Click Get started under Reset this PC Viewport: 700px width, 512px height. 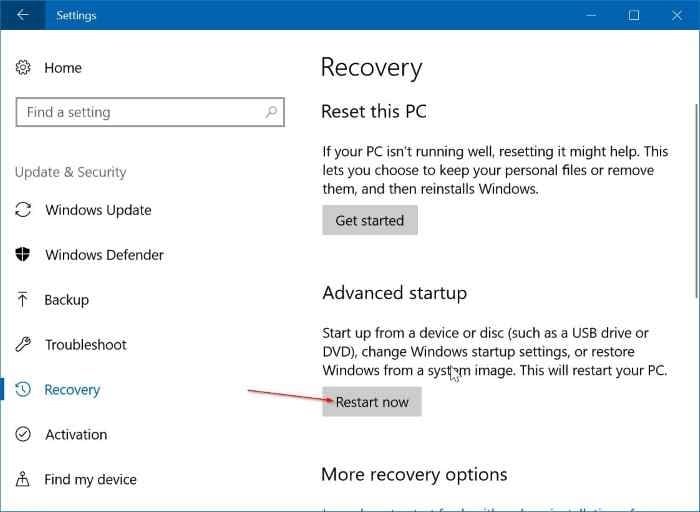(x=370, y=220)
